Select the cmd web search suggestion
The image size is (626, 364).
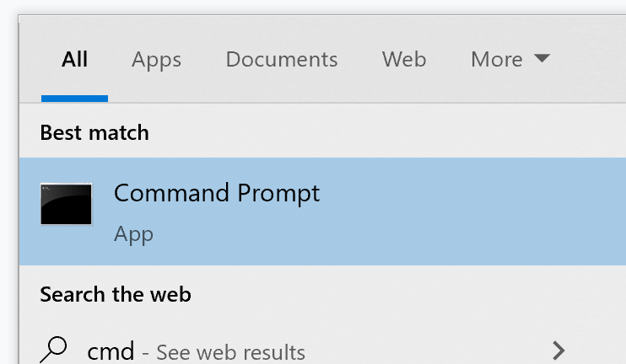111,351
